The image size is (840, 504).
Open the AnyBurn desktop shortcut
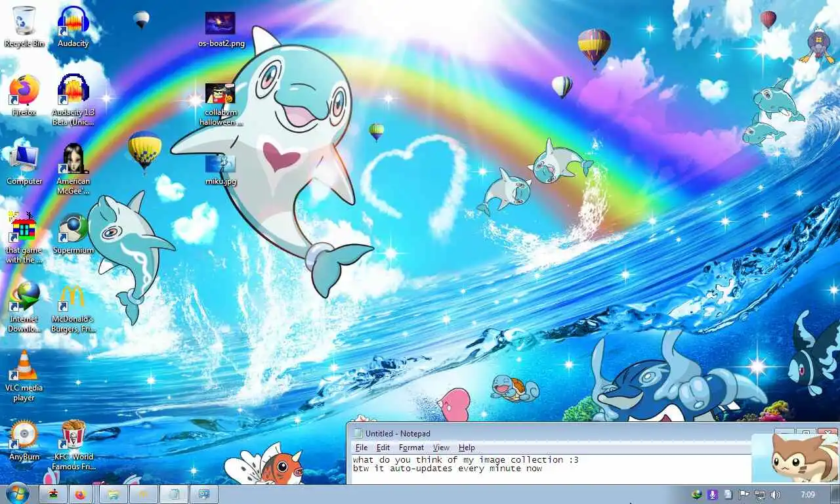(x=24, y=440)
